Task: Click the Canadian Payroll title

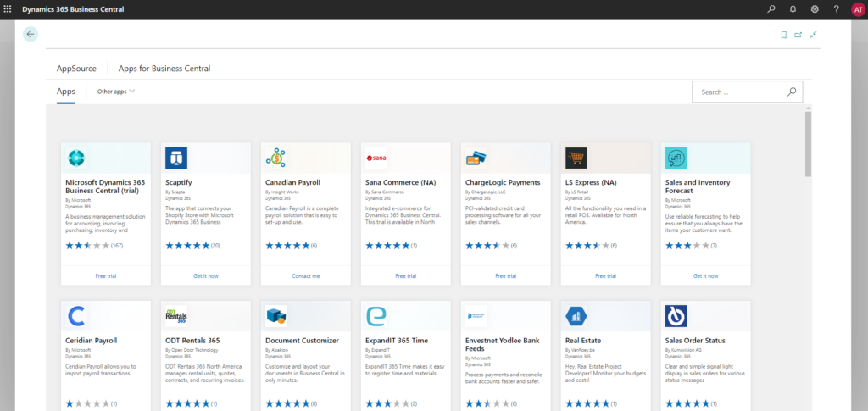Action: [x=292, y=182]
